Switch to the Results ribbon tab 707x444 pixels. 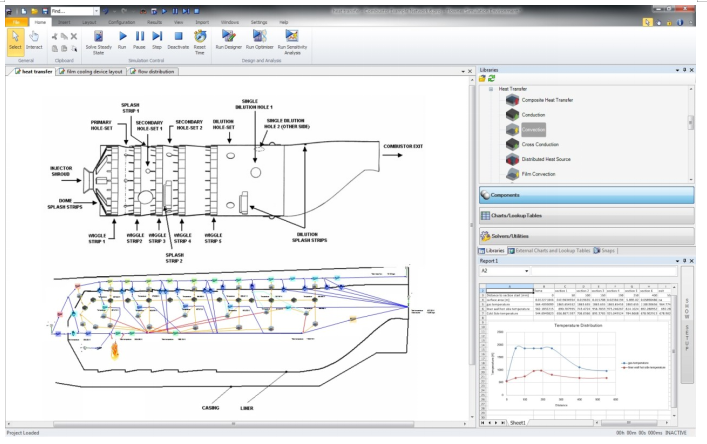[154, 22]
